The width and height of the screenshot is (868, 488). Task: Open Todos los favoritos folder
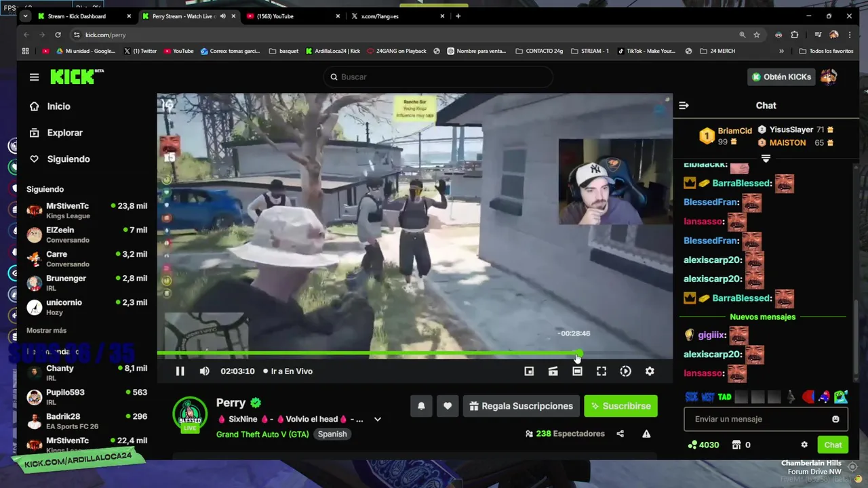coord(826,51)
